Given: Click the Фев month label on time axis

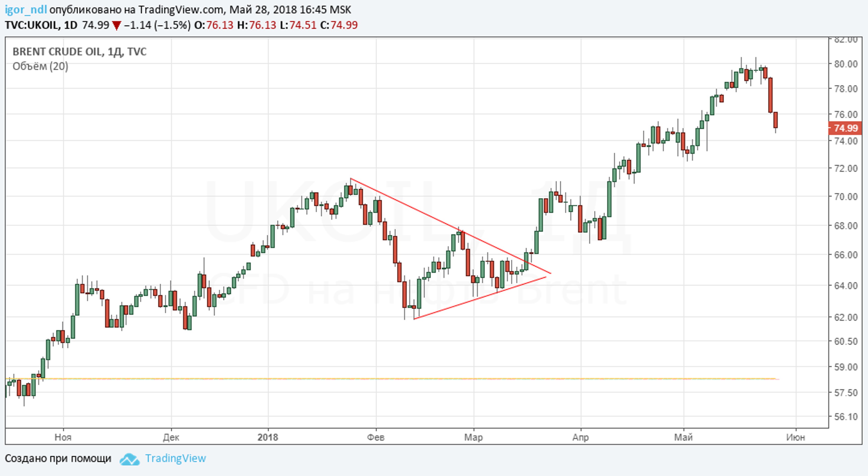Looking at the screenshot, I should (x=375, y=437).
